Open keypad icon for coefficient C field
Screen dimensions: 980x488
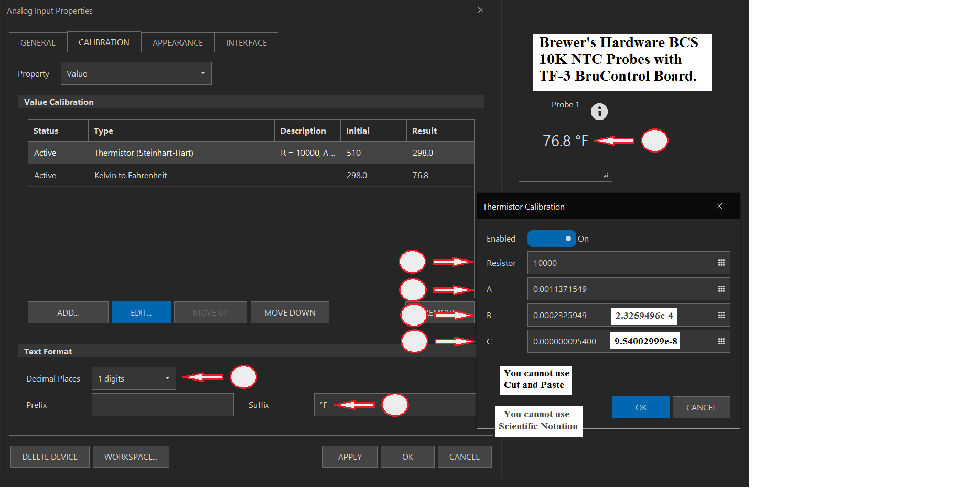point(721,341)
